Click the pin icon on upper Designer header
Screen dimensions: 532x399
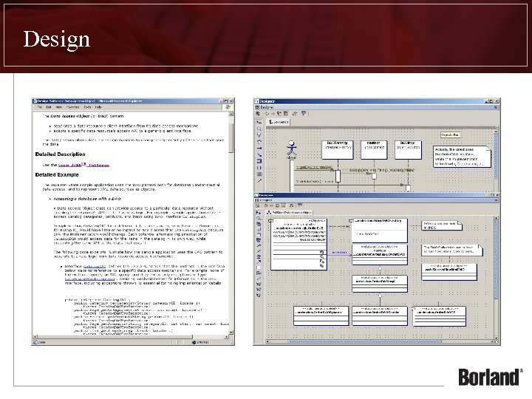click(x=496, y=107)
